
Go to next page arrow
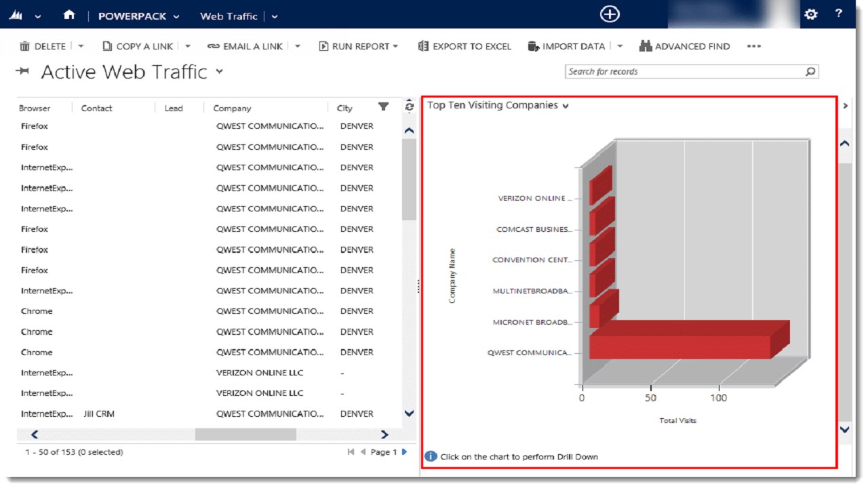click(405, 452)
